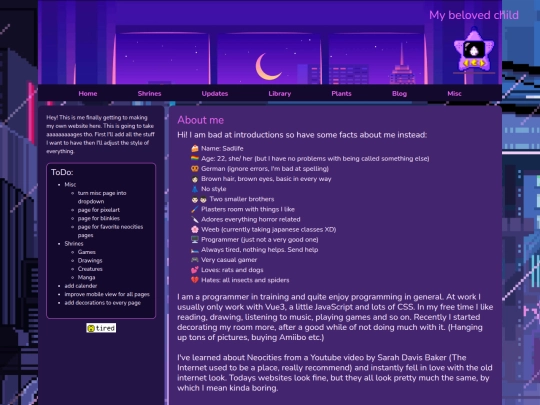Click 'improve mobile view for all pages' item
The height and width of the screenshot is (405, 540).
pos(107,294)
